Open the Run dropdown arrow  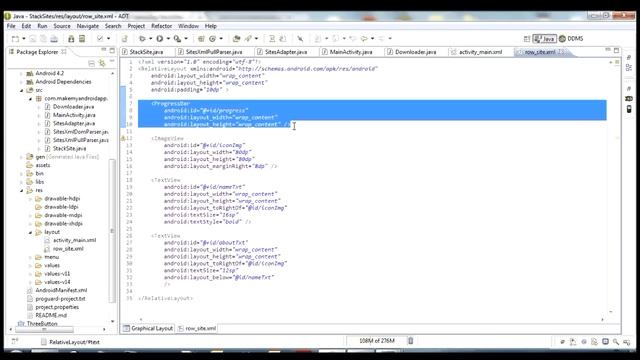(x=168, y=39)
